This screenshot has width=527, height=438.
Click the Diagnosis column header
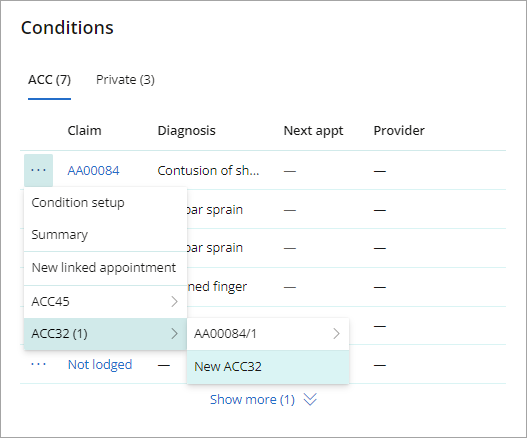187,131
